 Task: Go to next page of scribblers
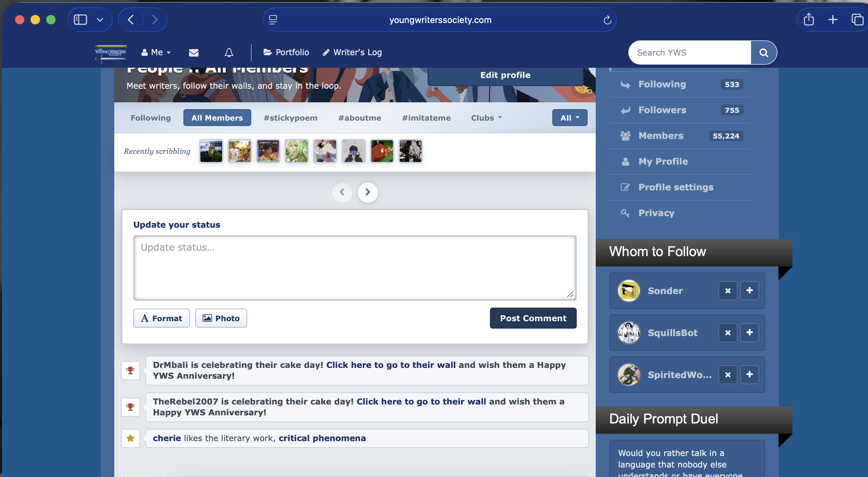coord(368,192)
